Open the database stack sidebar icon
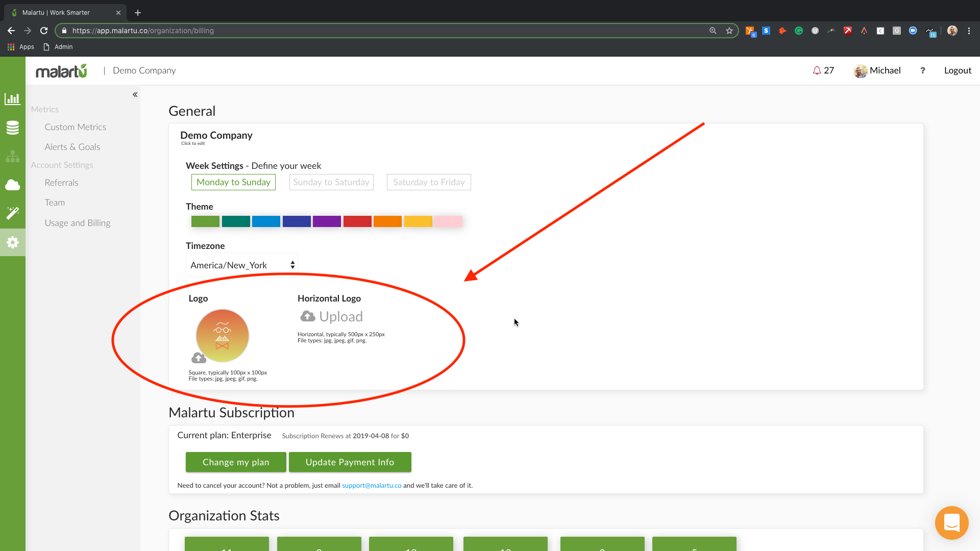 pyautogui.click(x=12, y=128)
